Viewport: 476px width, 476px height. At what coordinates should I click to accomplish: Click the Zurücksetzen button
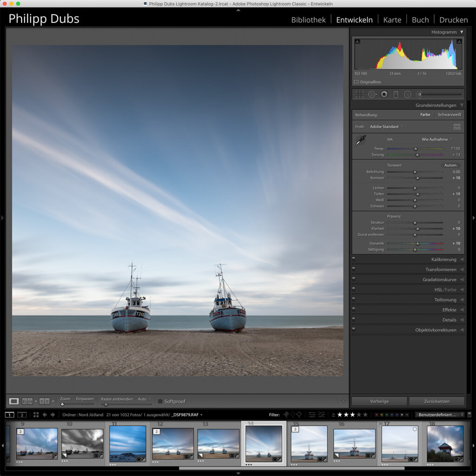pyautogui.click(x=437, y=401)
